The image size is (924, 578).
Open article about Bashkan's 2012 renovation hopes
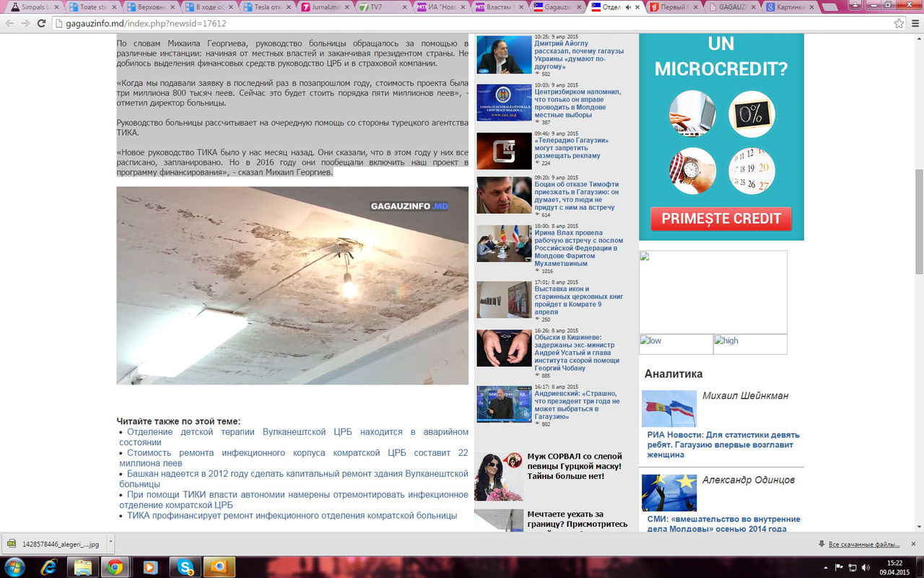[294, 479]
